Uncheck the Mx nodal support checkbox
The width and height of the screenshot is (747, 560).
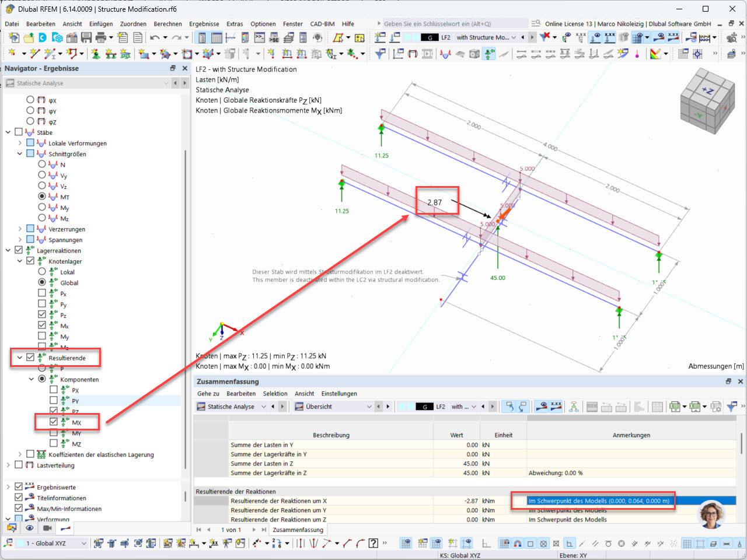coord(42,325)
